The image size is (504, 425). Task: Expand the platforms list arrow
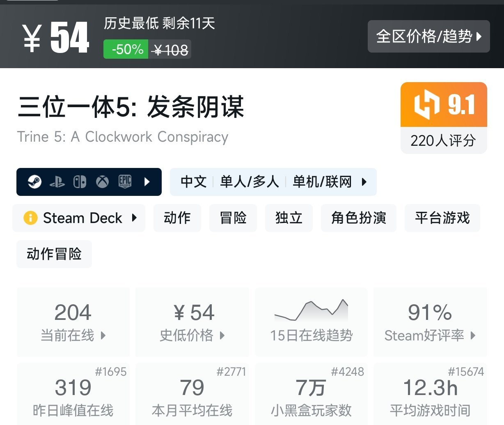147,181
